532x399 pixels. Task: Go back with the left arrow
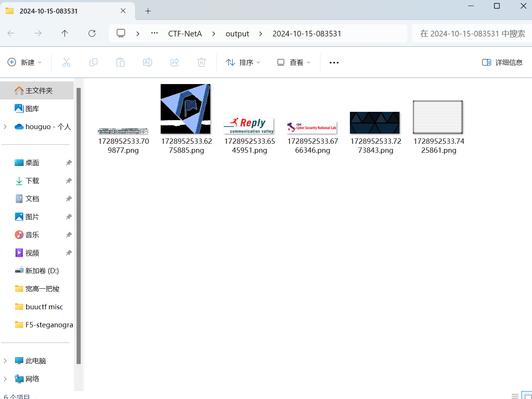point(11,33)
